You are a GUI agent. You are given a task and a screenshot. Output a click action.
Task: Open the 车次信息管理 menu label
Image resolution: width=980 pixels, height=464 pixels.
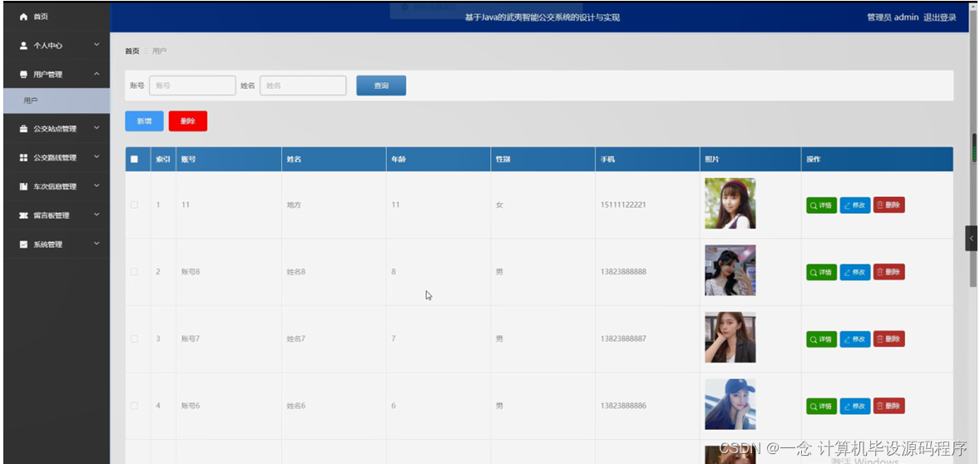pyautogui.click(x=55, y=186)
